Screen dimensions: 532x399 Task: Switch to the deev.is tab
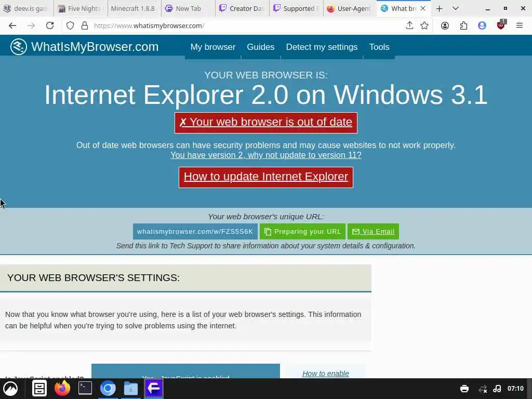(x=26, y=8)
